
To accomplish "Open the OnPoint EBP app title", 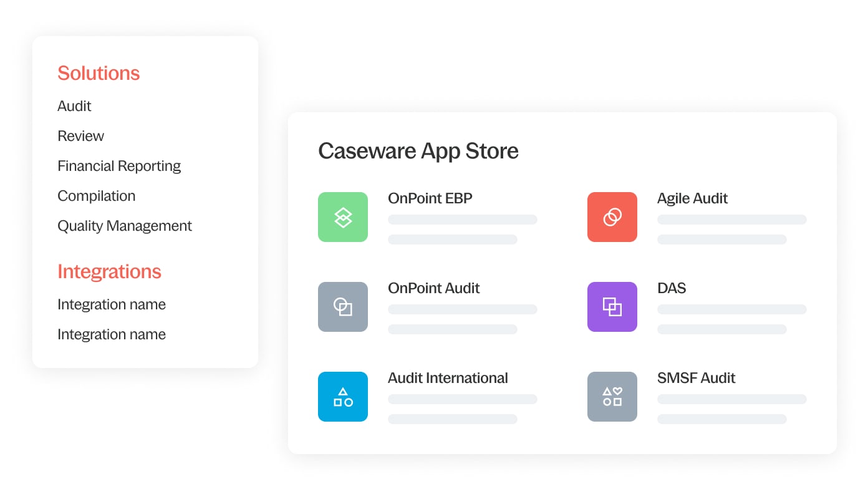I will [430, 198].
